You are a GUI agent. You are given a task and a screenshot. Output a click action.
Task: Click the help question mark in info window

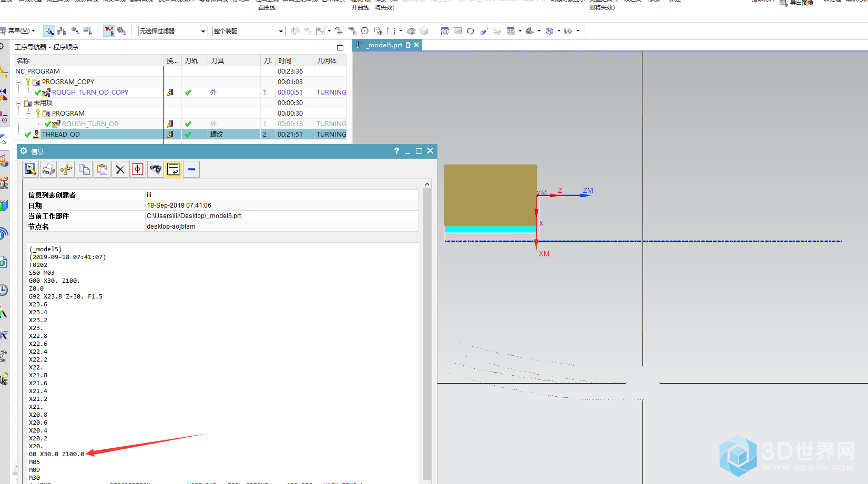[x=396, y=151]
